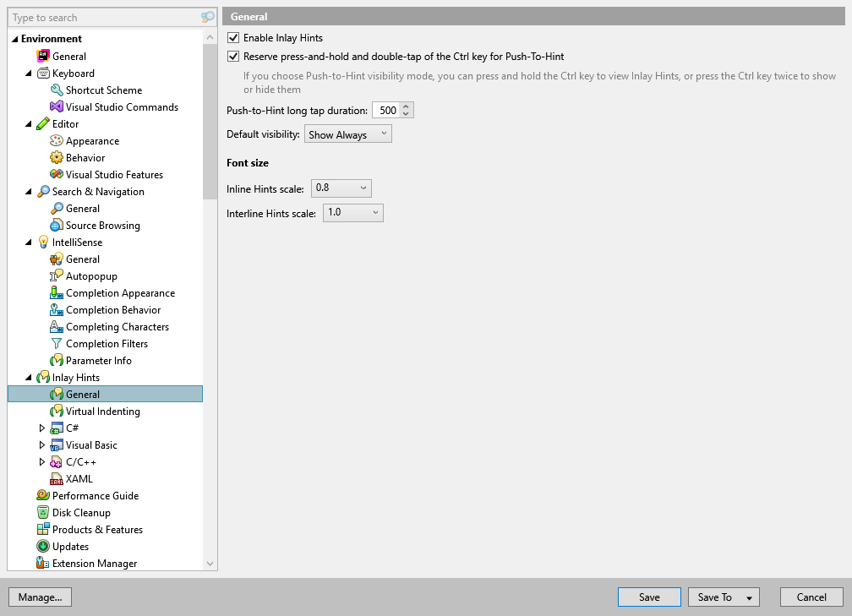Image resolution: width=852 pixels, height=616 pixels.
Task: Open the XAML inlay hints settings
Action: [x=79, y=478]
